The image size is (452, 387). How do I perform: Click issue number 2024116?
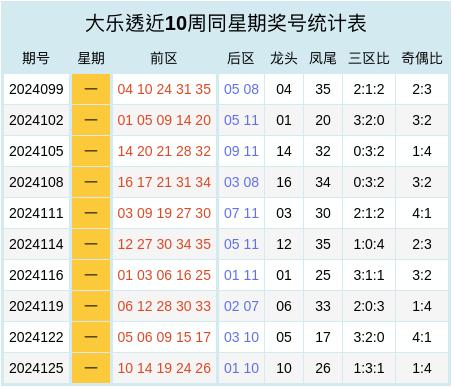click(36, 275)
